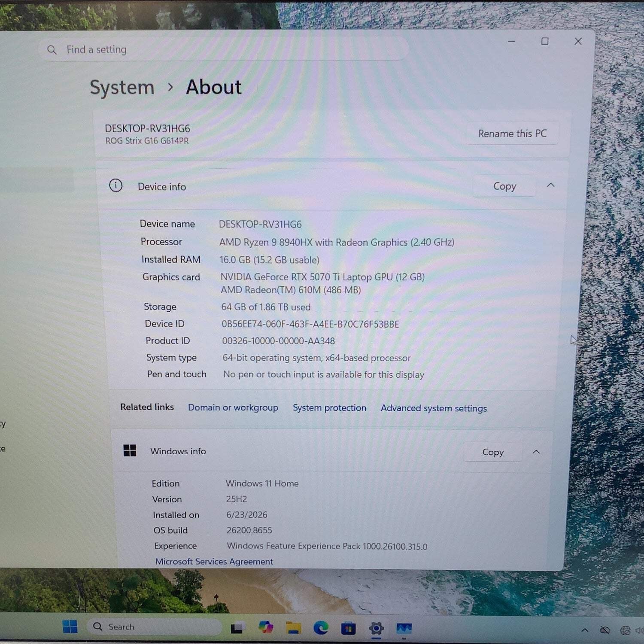Collapse the Device info section
The width and height of the screenshot is (644, 644).
point(551,185)
